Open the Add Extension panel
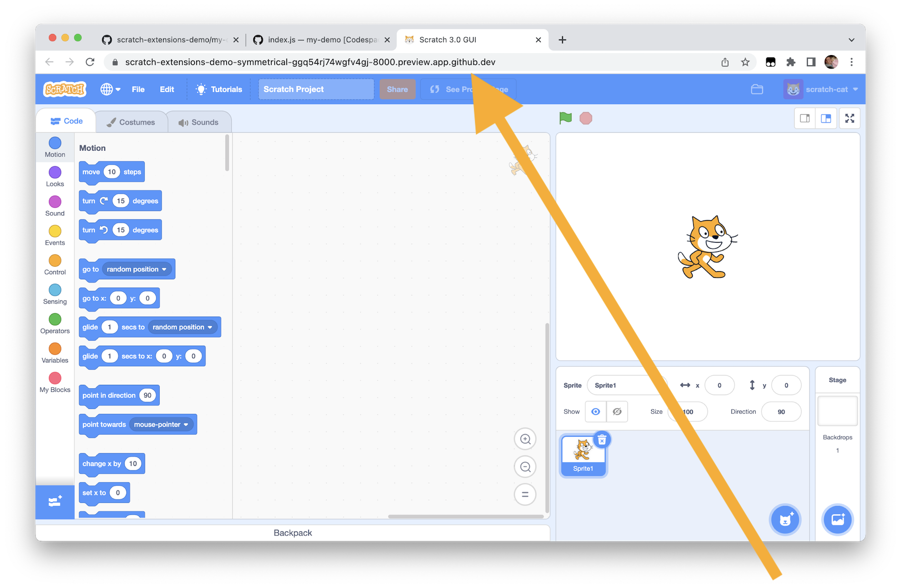The width and height of the screenshot is (901, 588). click(55, 501)
